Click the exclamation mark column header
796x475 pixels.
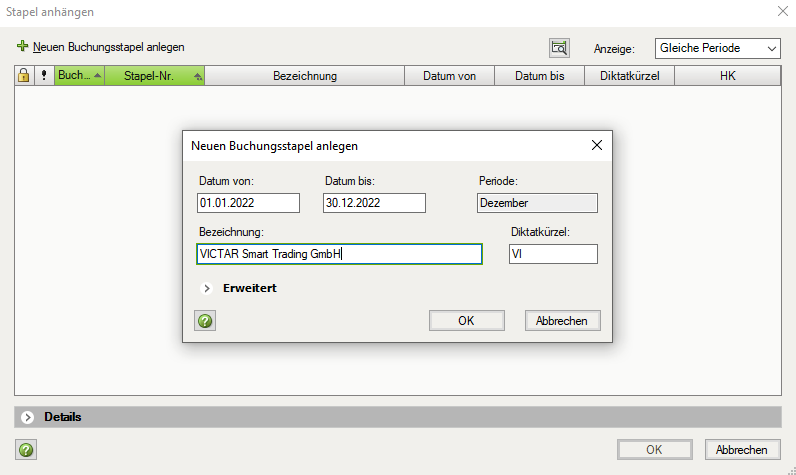pos(44,76)
